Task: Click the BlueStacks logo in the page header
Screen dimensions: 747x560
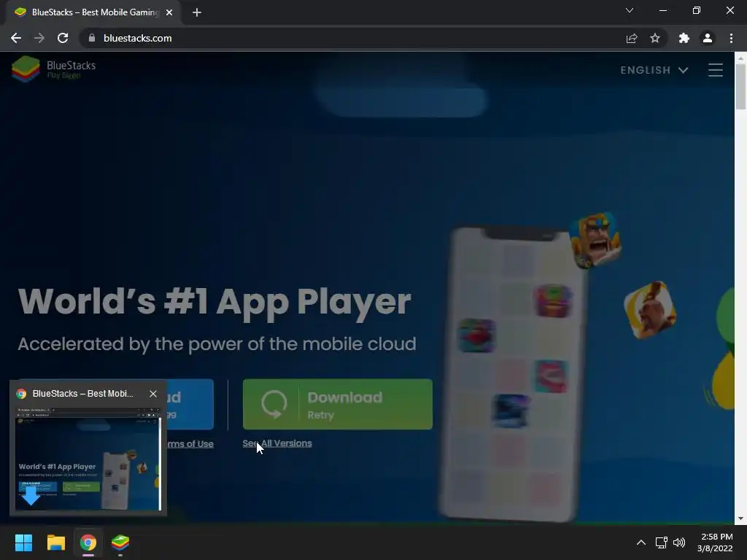Action: 53,69
